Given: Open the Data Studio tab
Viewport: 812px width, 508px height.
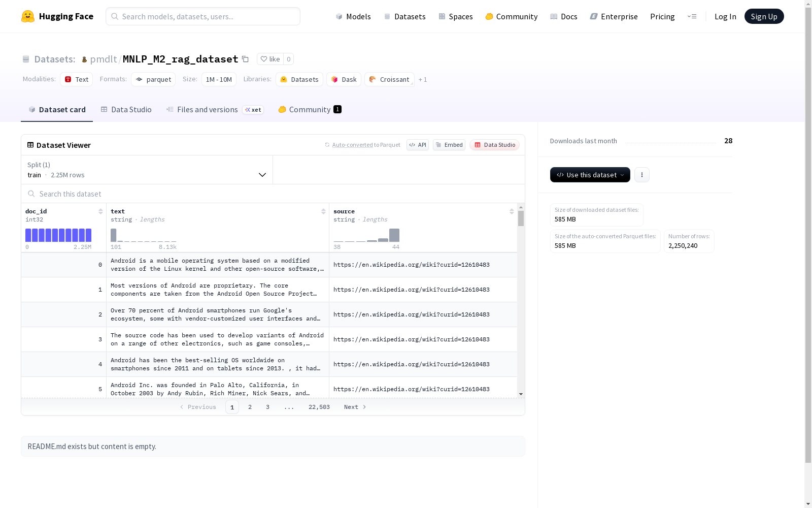Looking at the screenshot, I should tap(126, 110).
